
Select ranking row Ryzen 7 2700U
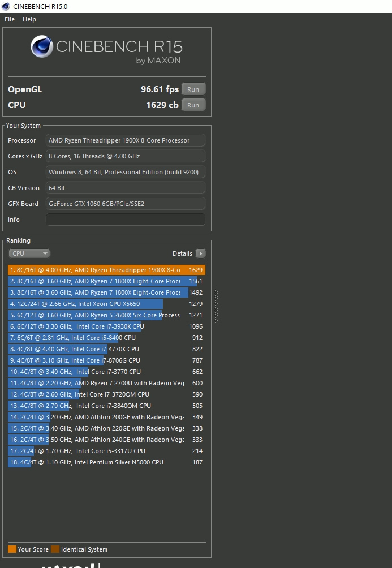click(x=106, y=383)
